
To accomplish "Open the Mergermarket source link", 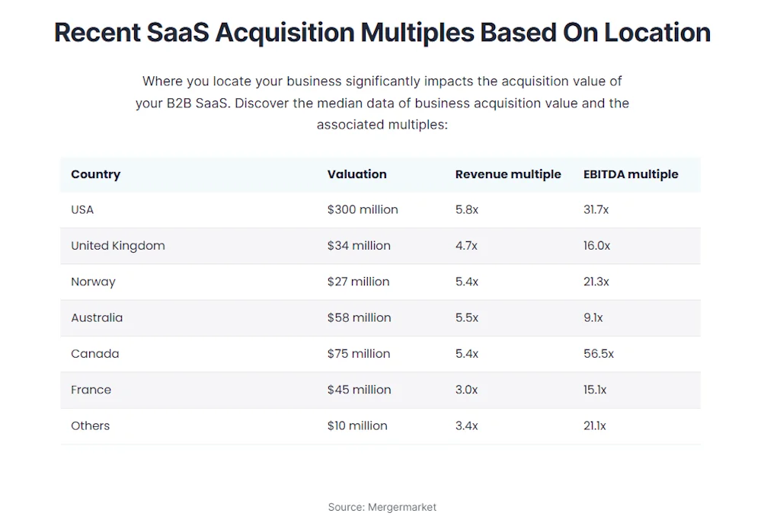I will point(382,506).
